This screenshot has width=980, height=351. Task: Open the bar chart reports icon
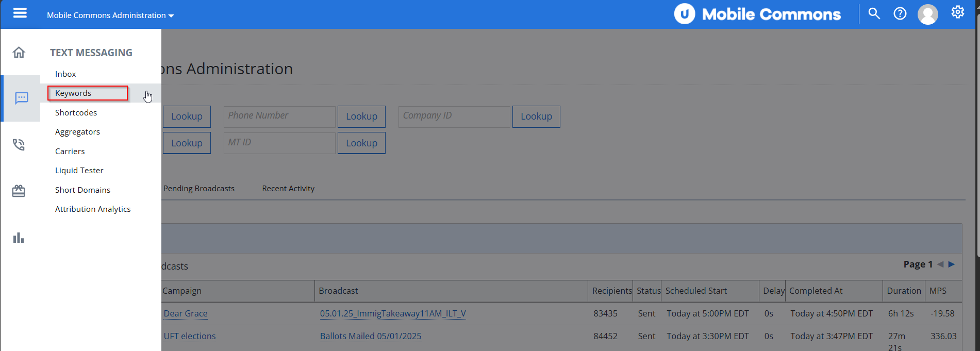[19, 238]
